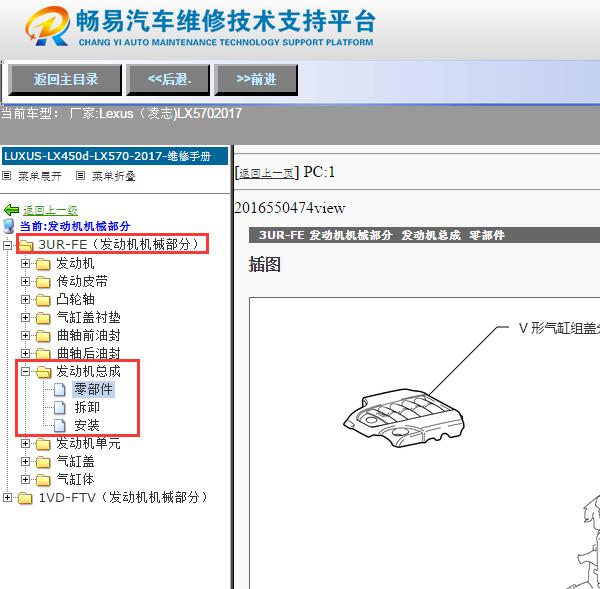Click the 返回上一级 link
The height and width of the screenshot is (589, 600).
[x=50, y=210]
